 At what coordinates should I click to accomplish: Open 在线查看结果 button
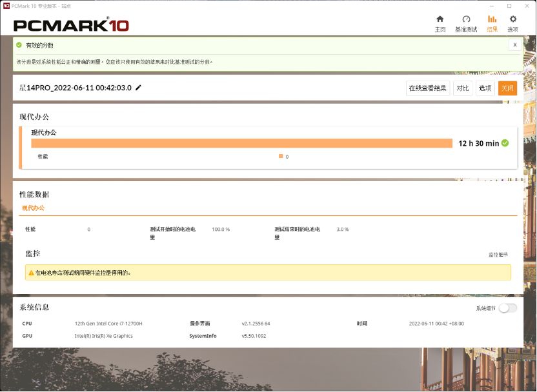coord(428,88)
